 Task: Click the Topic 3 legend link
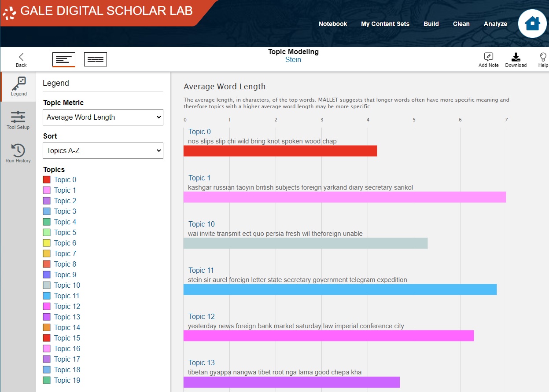(65, 211)
